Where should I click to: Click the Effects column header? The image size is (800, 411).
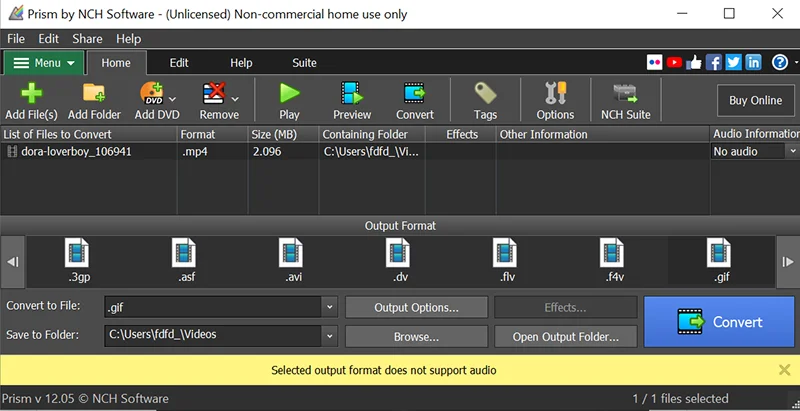(461, 134)
